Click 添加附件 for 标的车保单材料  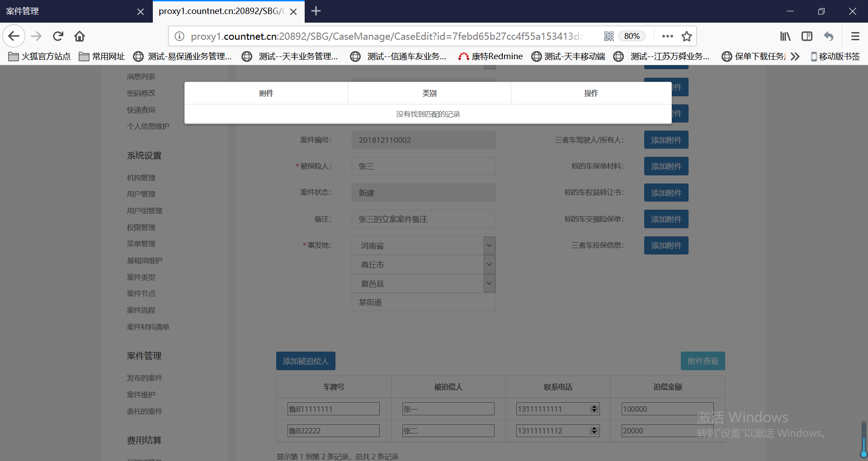[666, 166]
